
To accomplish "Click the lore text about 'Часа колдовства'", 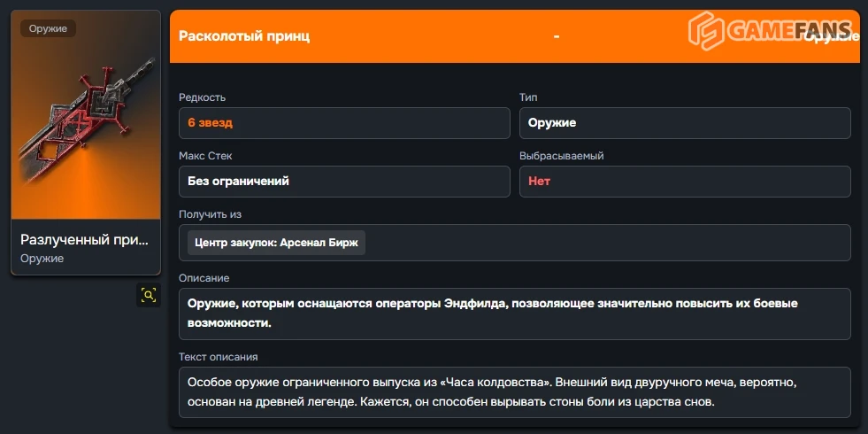I will point(514,392).
